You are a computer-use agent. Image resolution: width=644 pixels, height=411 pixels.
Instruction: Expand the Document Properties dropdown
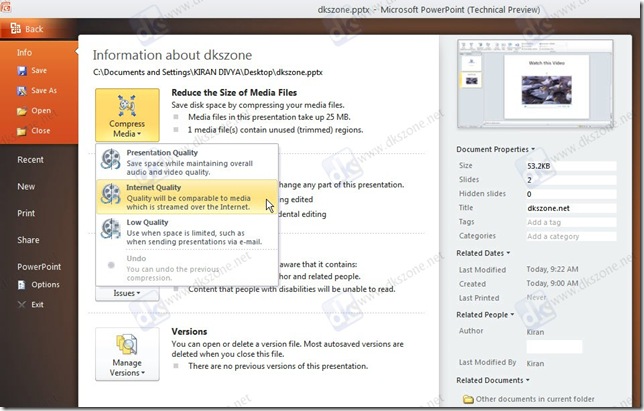pos(495,149)
